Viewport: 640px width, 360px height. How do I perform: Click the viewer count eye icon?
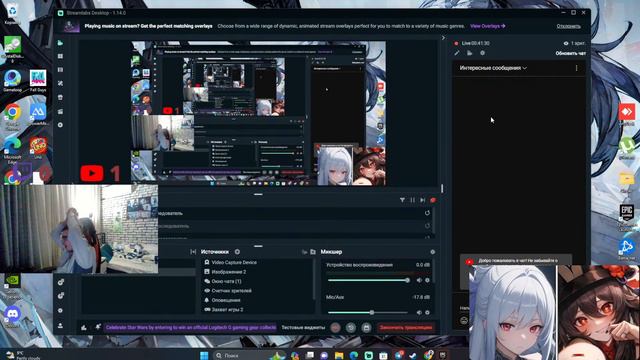pos(566,43)
